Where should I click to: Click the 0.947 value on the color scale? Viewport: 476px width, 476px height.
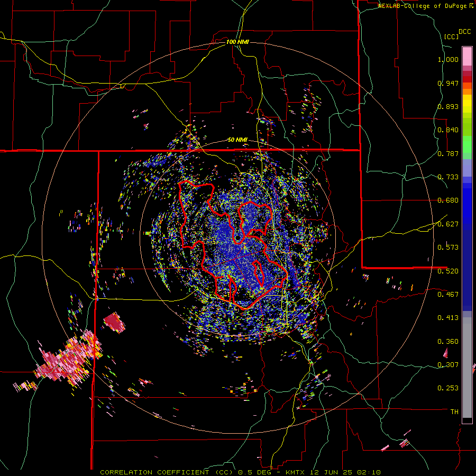pyautogui.click(x=448, y=83)
